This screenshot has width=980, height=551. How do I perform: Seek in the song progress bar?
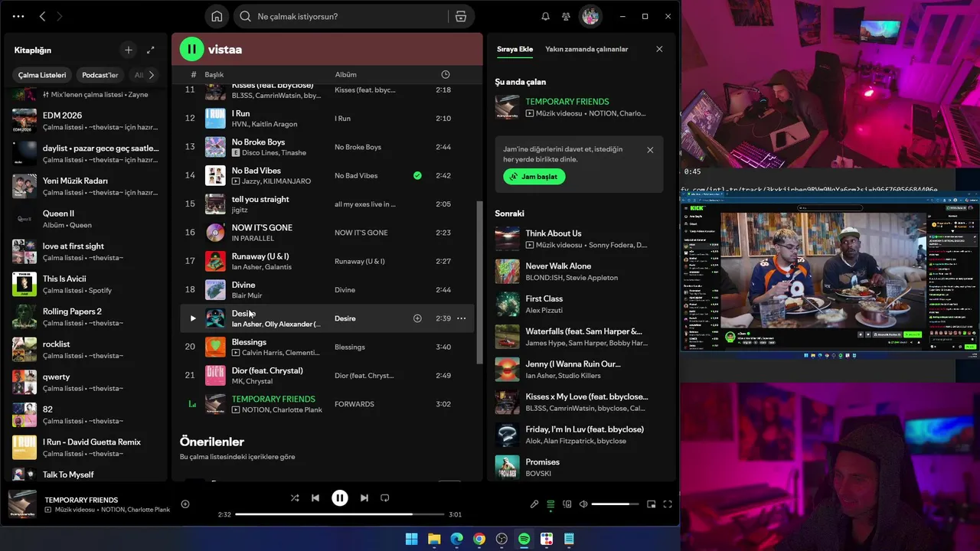pyautogui.click(x=340, y=514)
